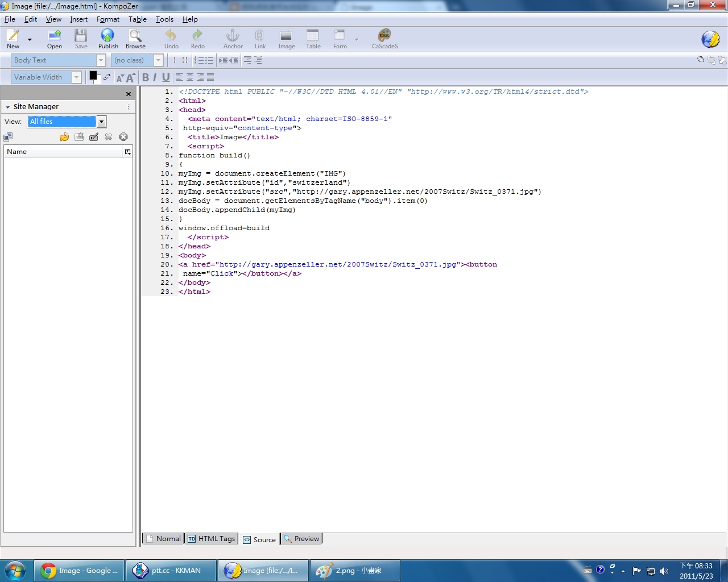
Task: Click the Redo arrow icon
Action: 197,36
